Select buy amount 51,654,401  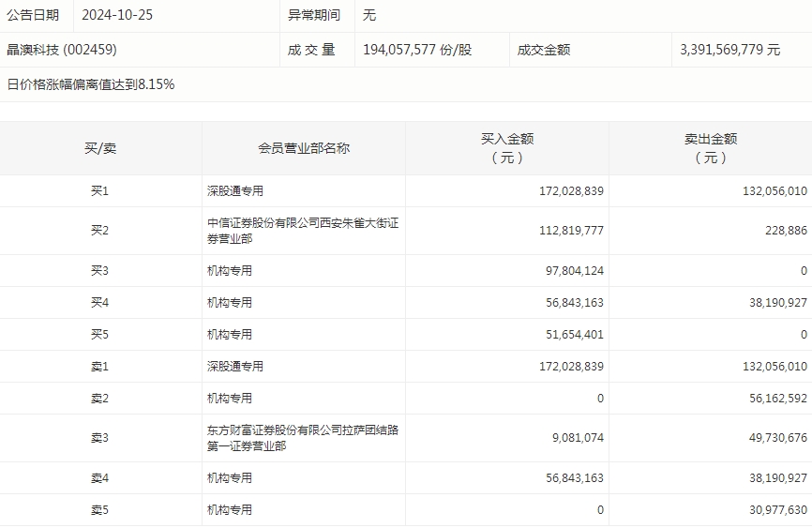pyautogui.click(x=574, y=335)
